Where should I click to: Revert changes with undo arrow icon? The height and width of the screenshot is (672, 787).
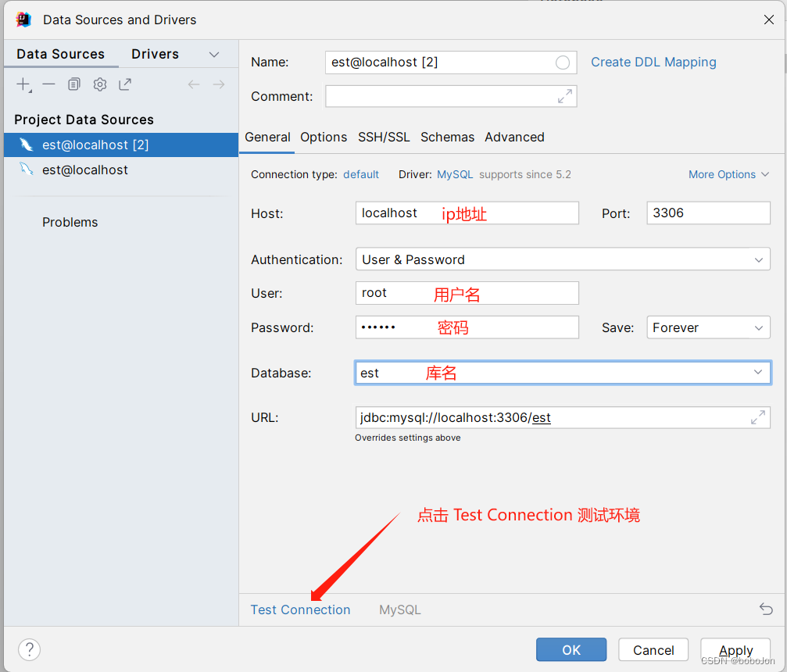coord(766,609)
